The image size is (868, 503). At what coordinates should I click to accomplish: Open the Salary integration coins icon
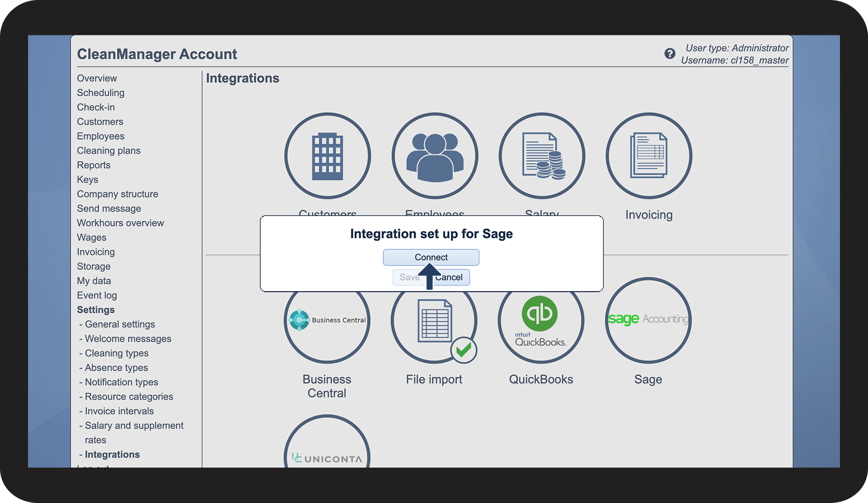pos(542,156)
